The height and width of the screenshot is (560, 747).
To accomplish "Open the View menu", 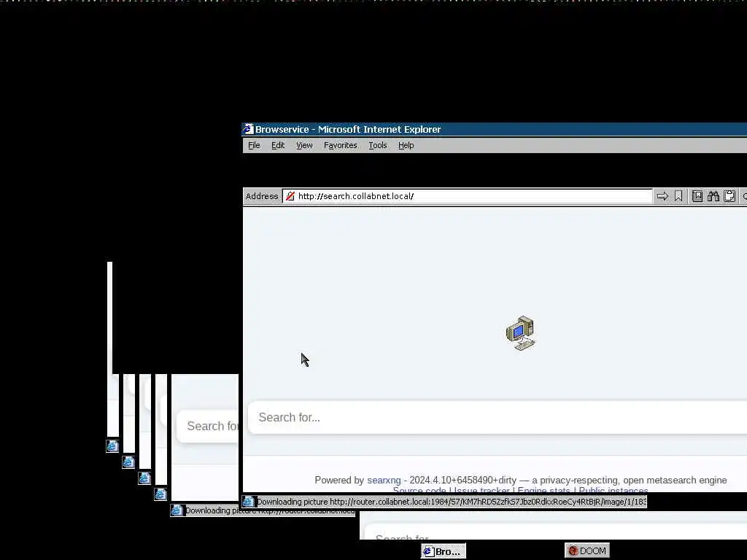I will click(304, 145).
